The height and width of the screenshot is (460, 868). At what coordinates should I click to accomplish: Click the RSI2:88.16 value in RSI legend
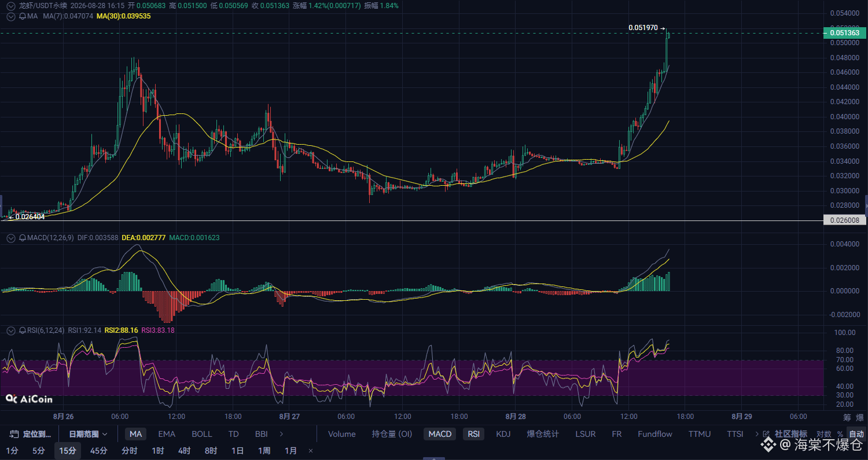point(121,330)
